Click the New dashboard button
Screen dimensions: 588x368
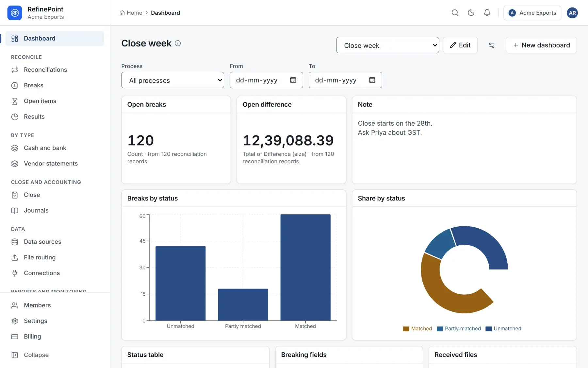pos(541,45)
